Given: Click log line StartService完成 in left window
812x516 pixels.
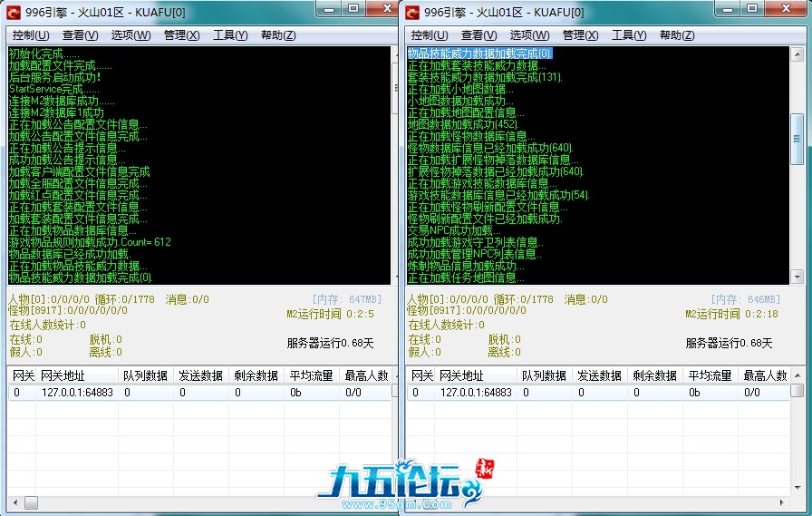Looking at the screenshot, I should (x=53, y=89).
